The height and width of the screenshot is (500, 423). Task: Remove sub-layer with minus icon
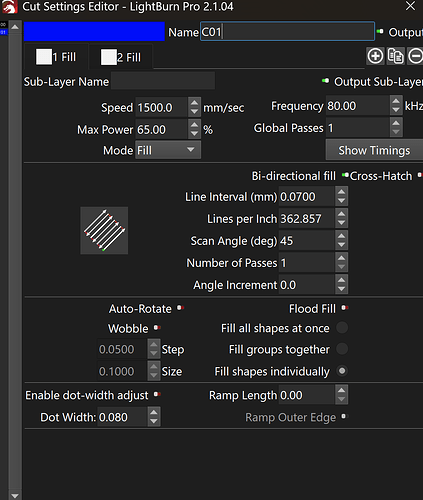415,56
